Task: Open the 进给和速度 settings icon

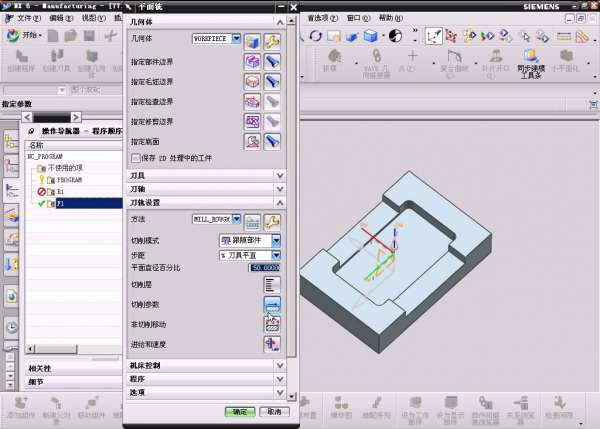Action: click(272, 343)
